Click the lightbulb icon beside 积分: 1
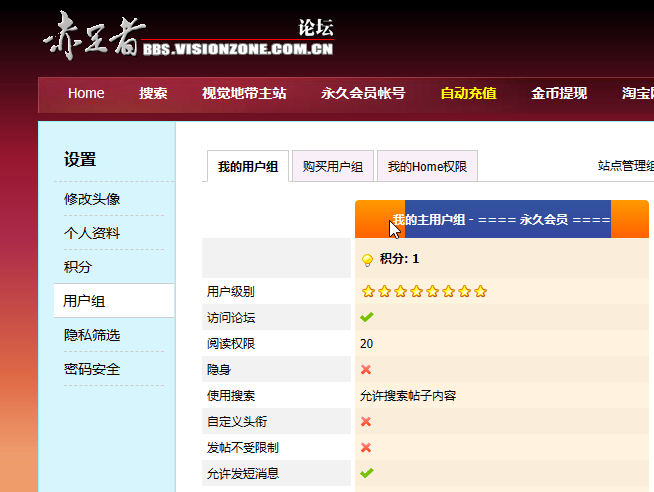654x492 pixels. click(x=367, y=260)
